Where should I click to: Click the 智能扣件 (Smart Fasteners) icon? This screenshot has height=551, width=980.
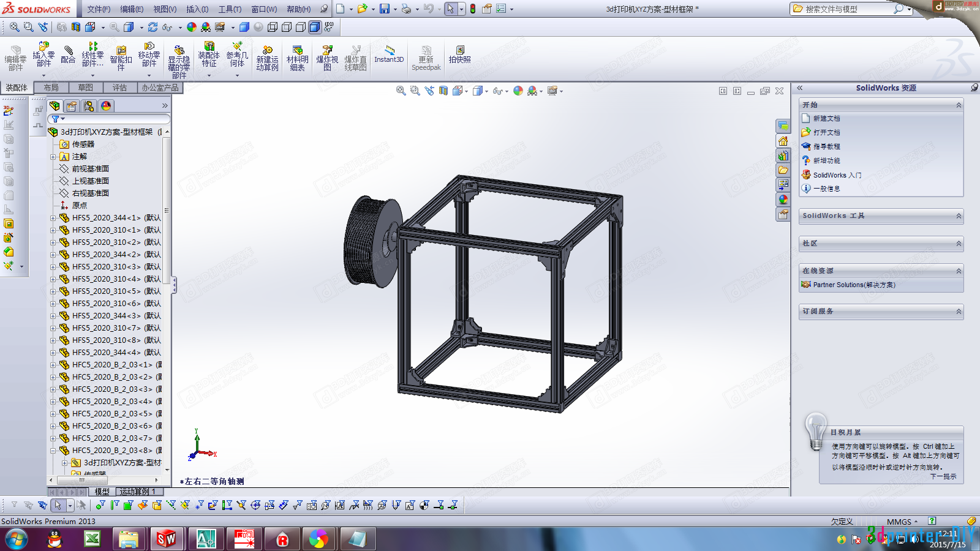121,56
